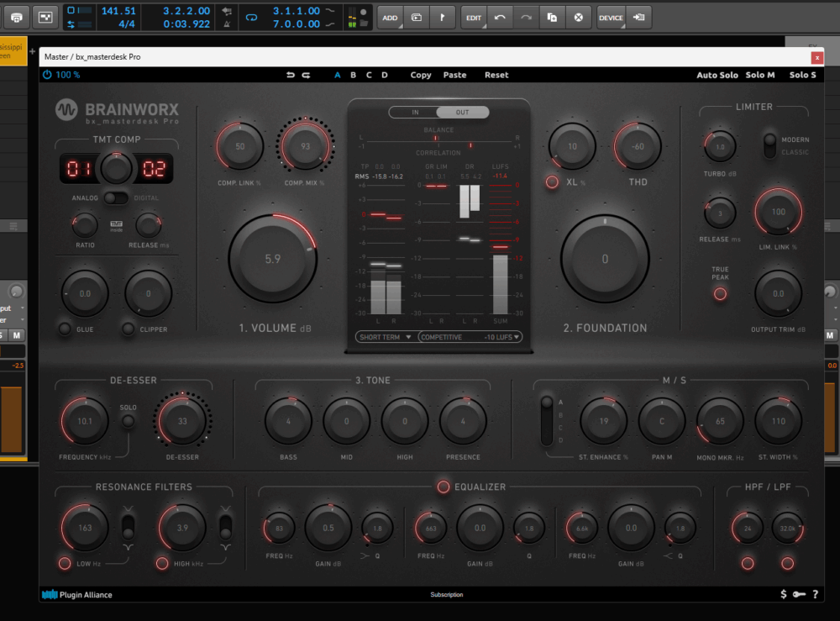
Task: Enable the CLIPPER button
Action: pyautogui.click(x=128, y=329)
